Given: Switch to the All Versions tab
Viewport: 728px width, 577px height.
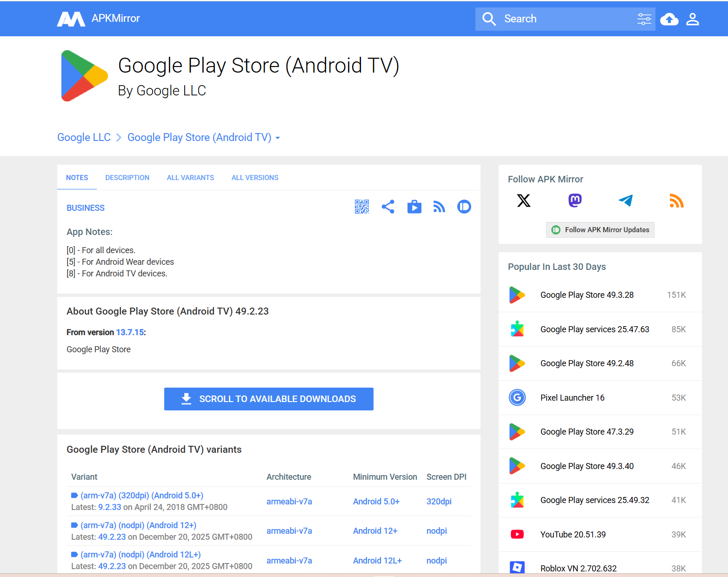Looking at the screenshot, I should pos(255,178).
